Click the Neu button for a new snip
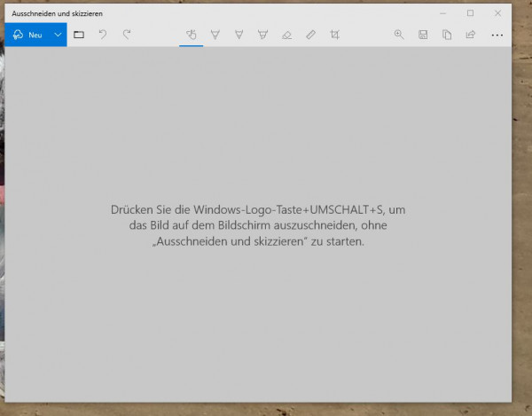 (x=27, y=35)
